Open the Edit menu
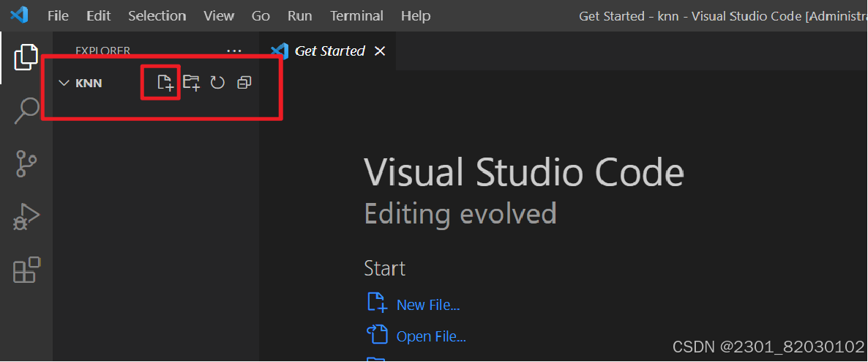Viewport: 868px width, 362px height. (99, 15)
